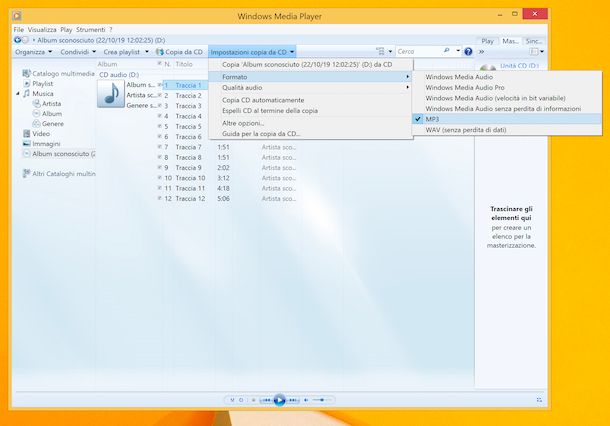Open the File menu

pyautogui.click(x=18, y=30)
